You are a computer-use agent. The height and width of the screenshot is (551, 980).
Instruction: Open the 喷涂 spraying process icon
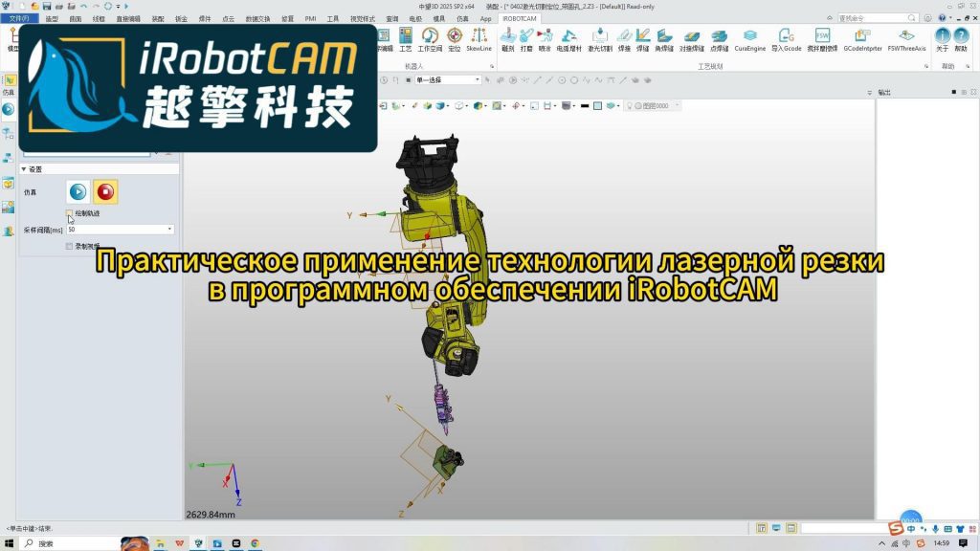(545, 39)
